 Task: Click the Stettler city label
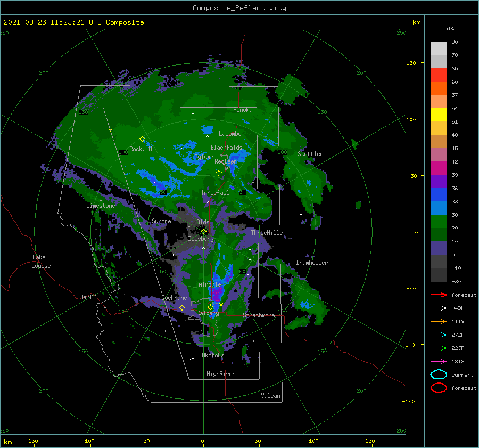pyautogui.click(x=310, y=154)
